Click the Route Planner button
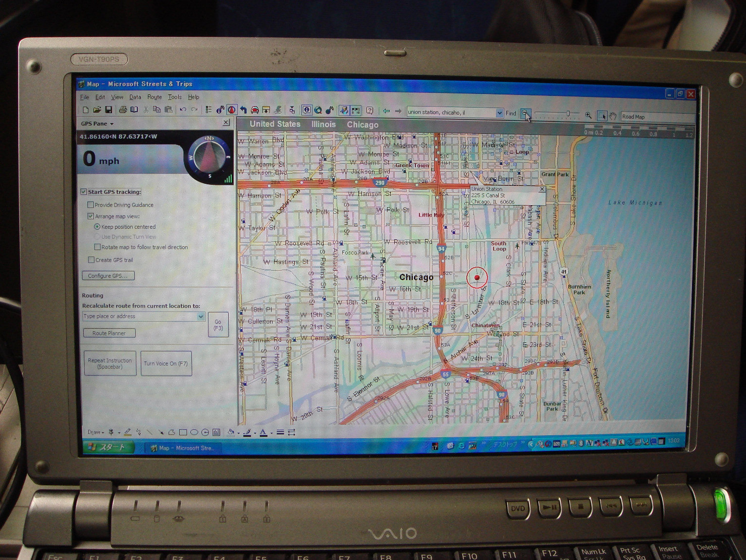This screenshot has height=560, width=746. click(109, 333)
